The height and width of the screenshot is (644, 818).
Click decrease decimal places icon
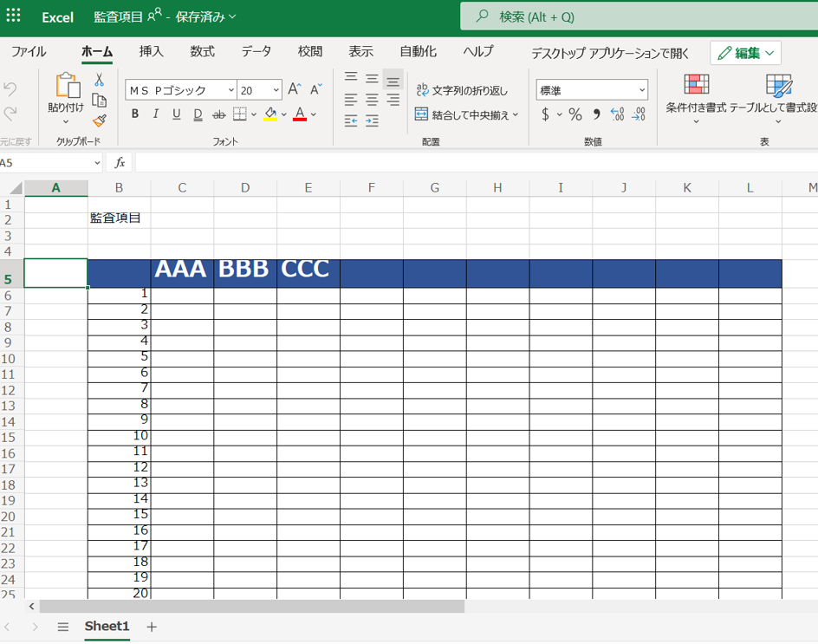tap(617, 114)
